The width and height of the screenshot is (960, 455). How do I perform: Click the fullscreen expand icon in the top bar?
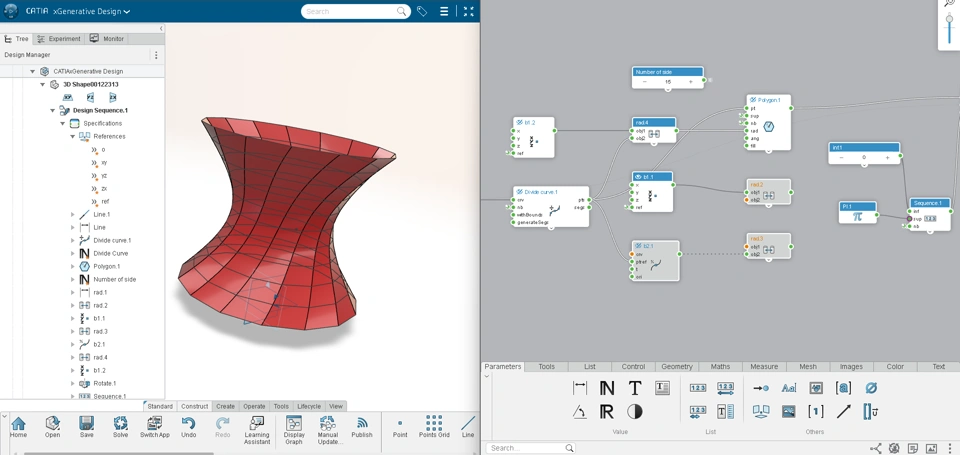click(x=468, y=11)
